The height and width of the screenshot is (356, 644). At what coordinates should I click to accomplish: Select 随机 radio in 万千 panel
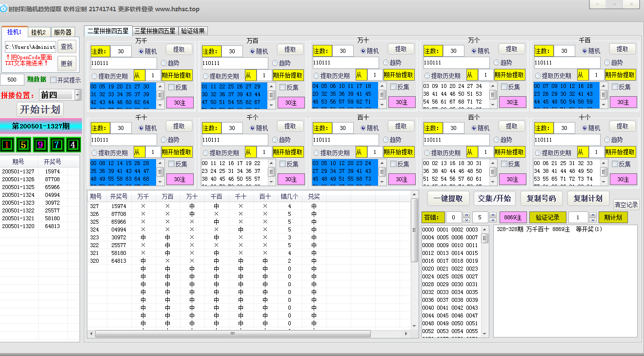pyautogui.click(x=148, y=51)
